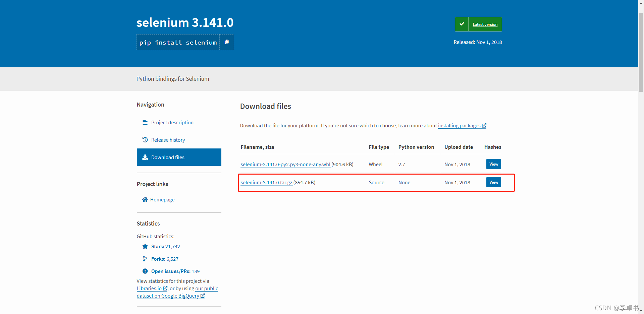Open the Latest version link
This screenshot has height=314, width=644.
click(485, 24)
